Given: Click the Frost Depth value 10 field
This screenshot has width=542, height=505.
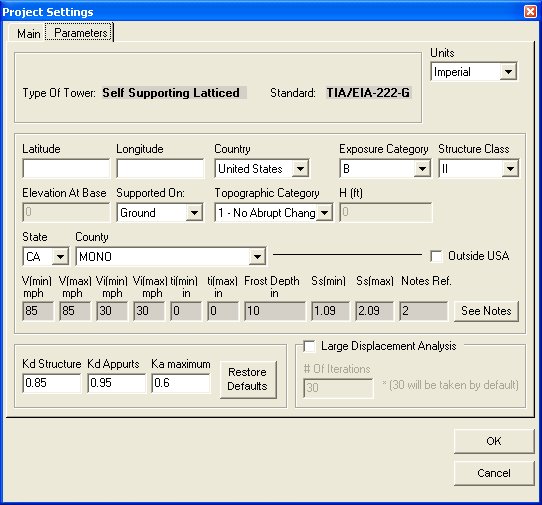Looking at the screenshot, I should 275,311.
